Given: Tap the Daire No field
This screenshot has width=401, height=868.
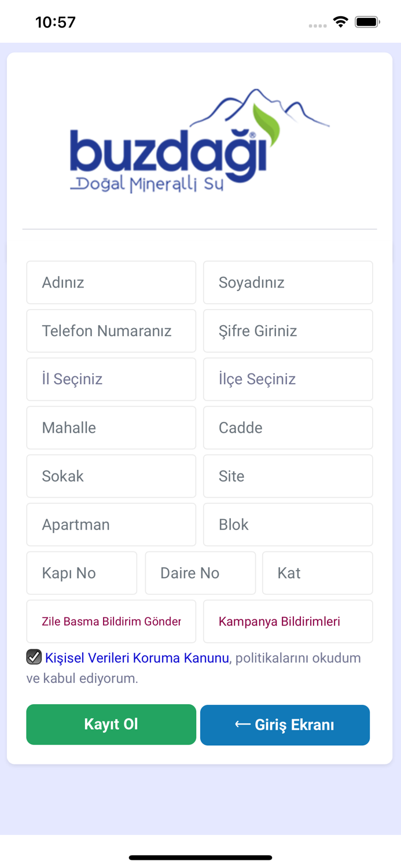Looking at the screenshot, I should 200,573.
